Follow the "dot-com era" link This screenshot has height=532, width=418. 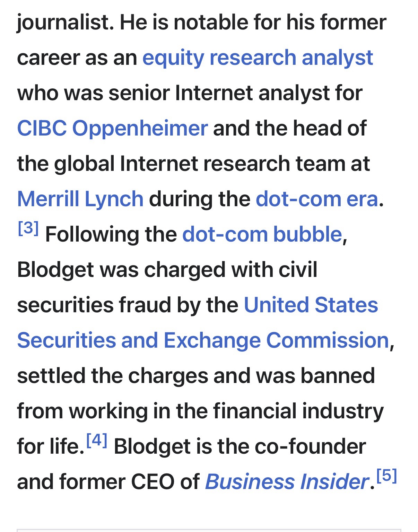(x=316, y=199)
